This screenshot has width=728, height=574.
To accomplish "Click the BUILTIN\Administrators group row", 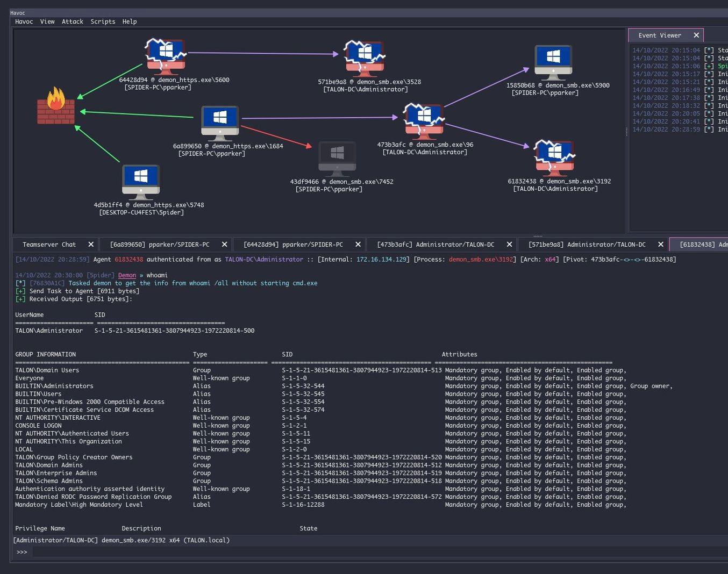I will (x=344, y=386).
